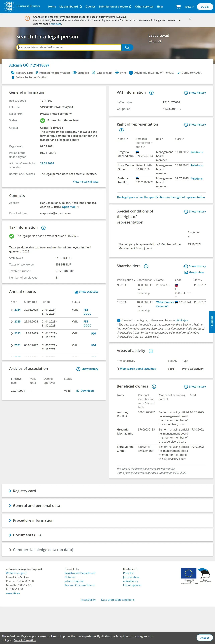Click Subscribe to notification bell icon
The image size is (215, 644).
click(x=13, y=78)
